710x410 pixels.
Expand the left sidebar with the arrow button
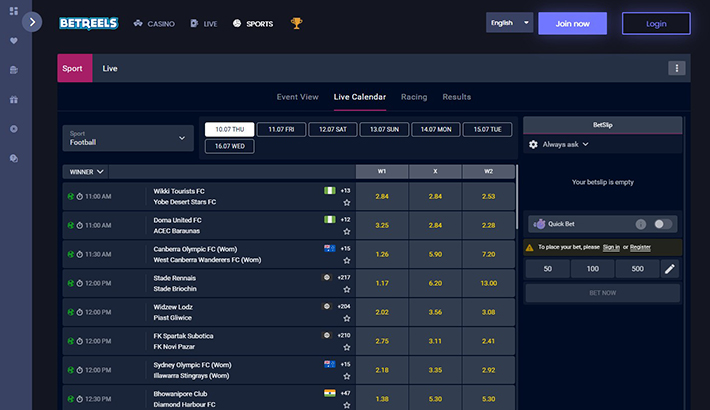tap(32, 22)
